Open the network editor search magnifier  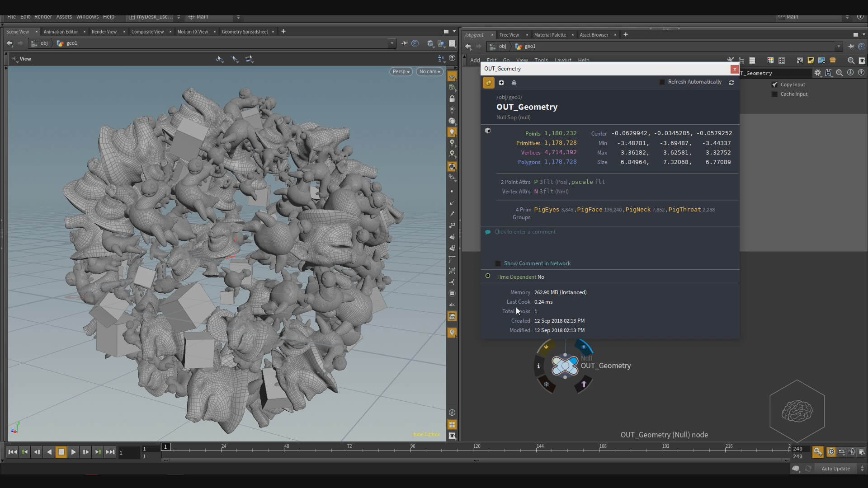(x=850, y=61)
